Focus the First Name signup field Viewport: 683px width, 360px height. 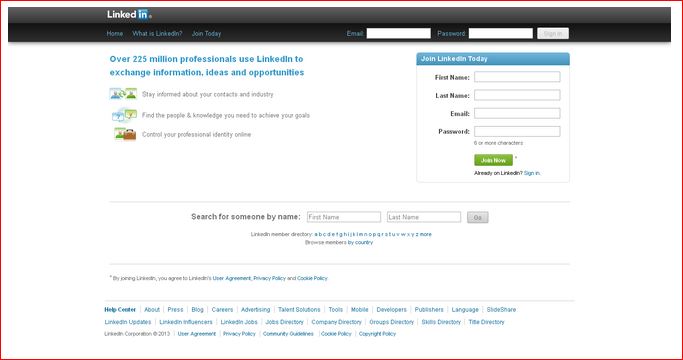[x=517, y=77]
